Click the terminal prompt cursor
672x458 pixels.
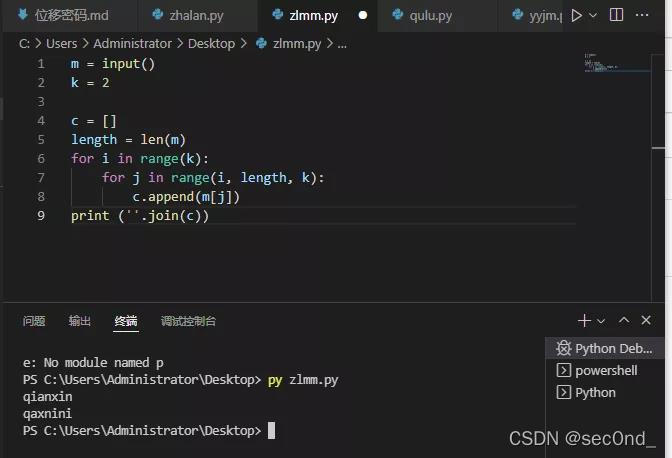pyautogui.click(x=271, y=431)
